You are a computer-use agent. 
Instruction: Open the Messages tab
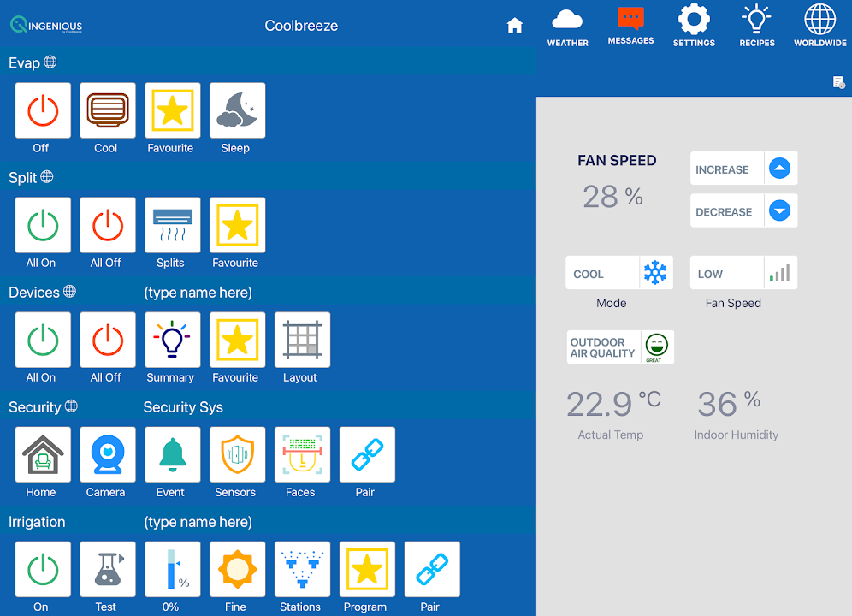tap(630, 26)
